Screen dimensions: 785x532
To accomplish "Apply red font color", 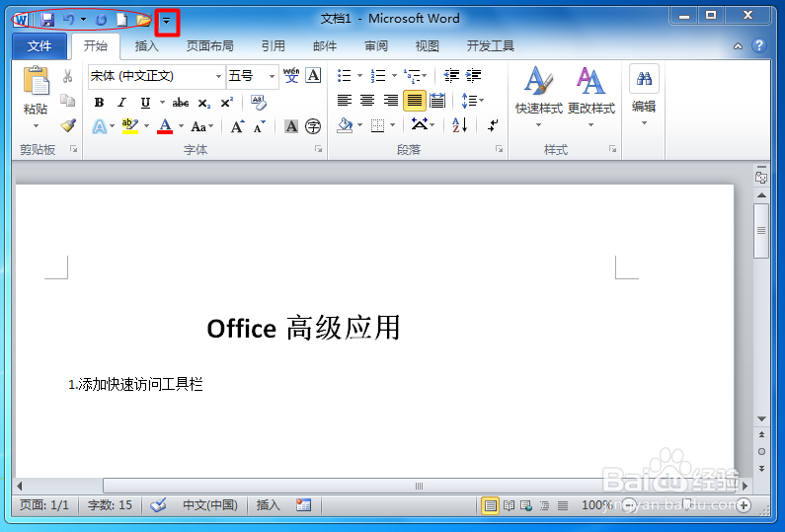I will [165, 126].
